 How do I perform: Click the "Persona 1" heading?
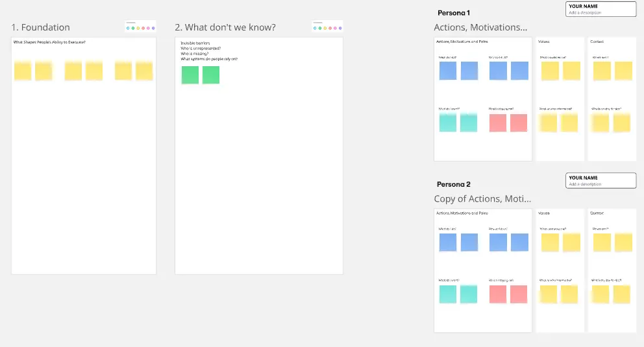click(454, 13)
